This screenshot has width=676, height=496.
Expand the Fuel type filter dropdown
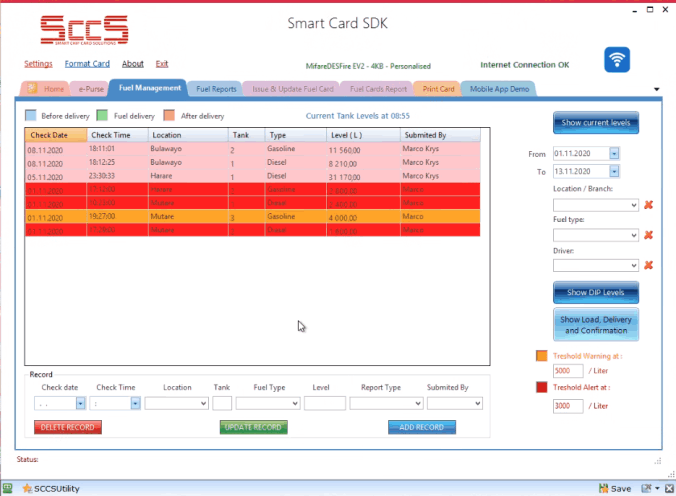[632, 235]
